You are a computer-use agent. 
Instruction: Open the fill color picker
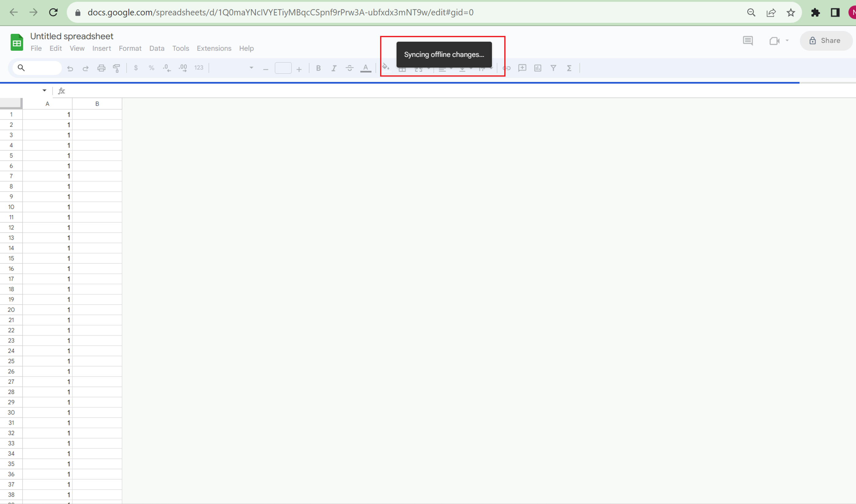click(x=386, y=67)
